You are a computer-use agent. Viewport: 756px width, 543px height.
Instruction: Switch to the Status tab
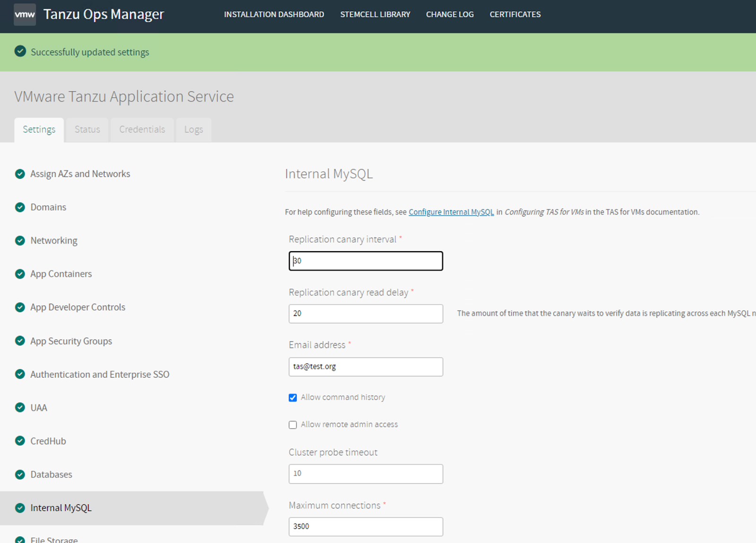click(x=87, y=130)
